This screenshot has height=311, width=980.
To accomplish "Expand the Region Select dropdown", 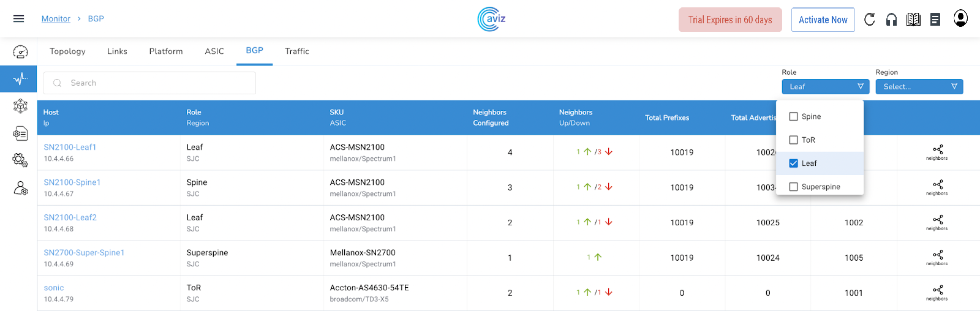I will pyautogui.click(x=919, y=87).
